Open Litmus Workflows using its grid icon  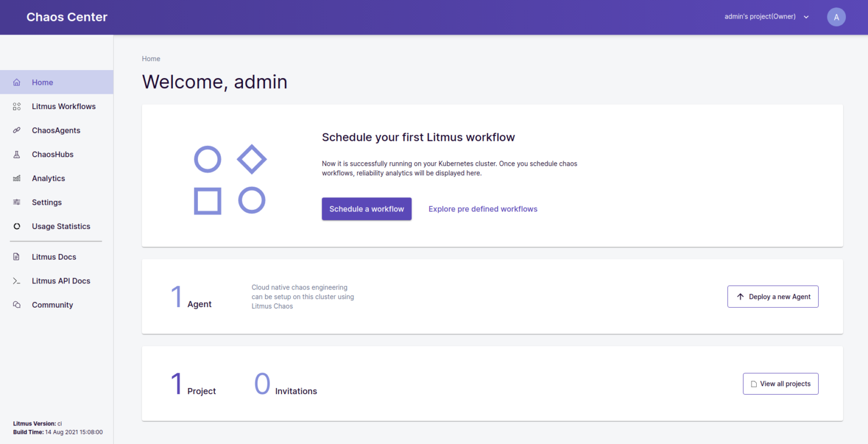16,106
